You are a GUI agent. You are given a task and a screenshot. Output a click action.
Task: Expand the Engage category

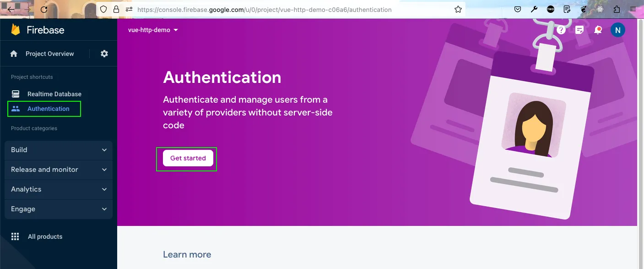(x=59, y=209)
